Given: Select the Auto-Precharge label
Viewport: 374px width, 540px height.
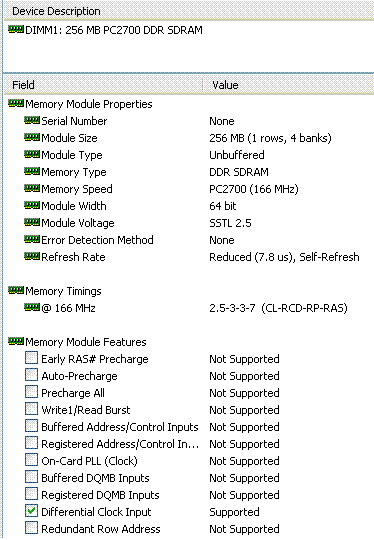Looking at the screenshot, I should (79, 376).
